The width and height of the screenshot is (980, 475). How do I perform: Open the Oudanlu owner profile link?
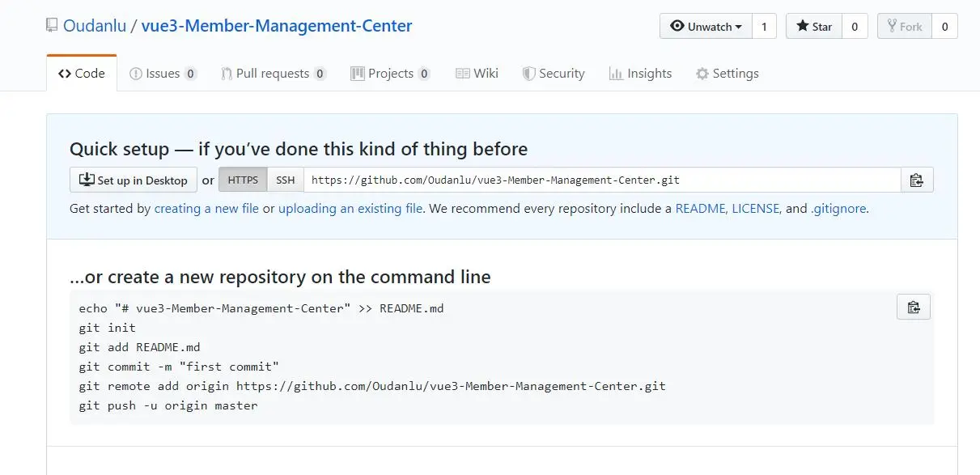pyautogui.click(x=95, y=26)
